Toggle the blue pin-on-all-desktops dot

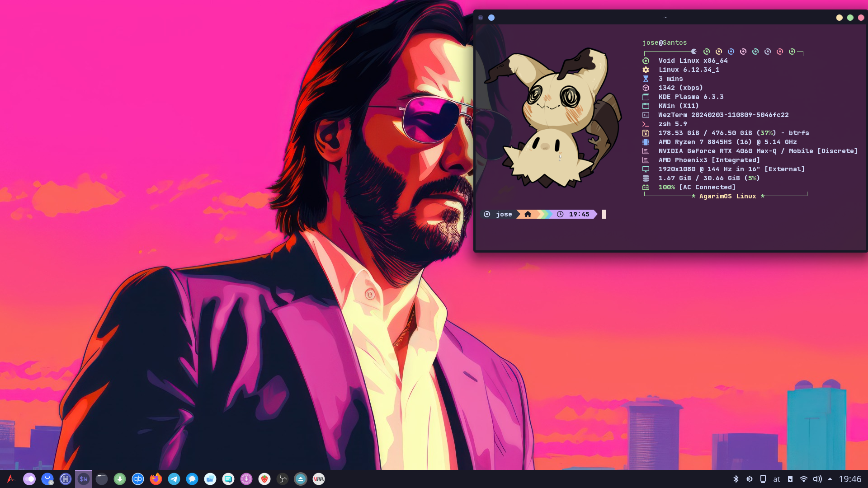coord(491,18)
